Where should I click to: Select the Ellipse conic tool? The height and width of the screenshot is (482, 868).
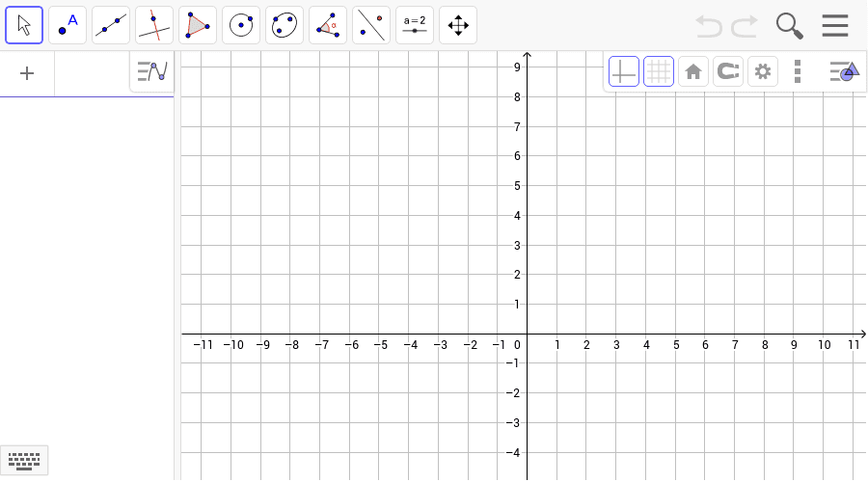[x=285, y=25]
